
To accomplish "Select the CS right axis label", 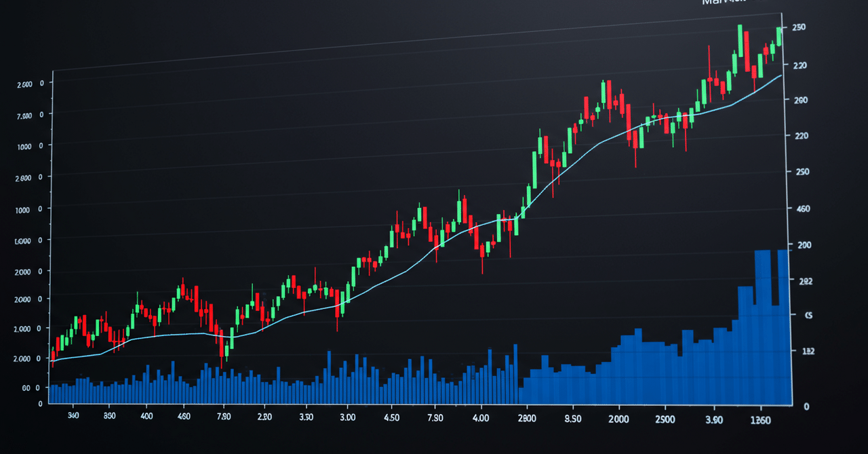I will pos(808,316).
